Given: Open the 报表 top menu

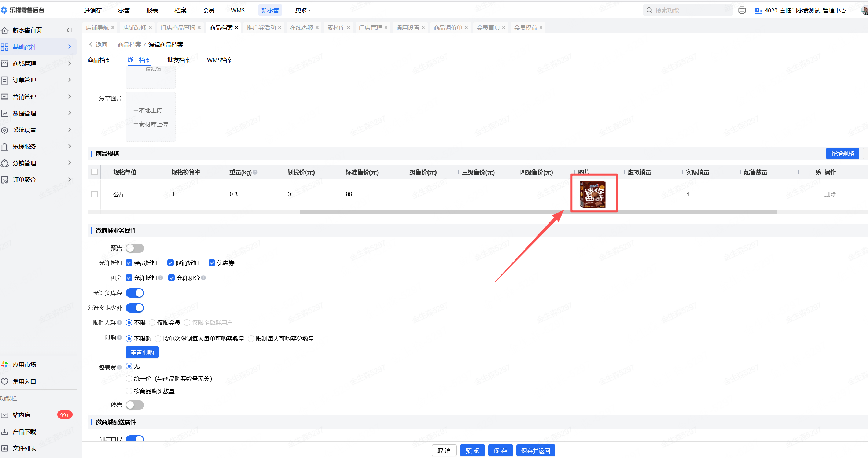Looking at the screenshot, I should 152,10.
